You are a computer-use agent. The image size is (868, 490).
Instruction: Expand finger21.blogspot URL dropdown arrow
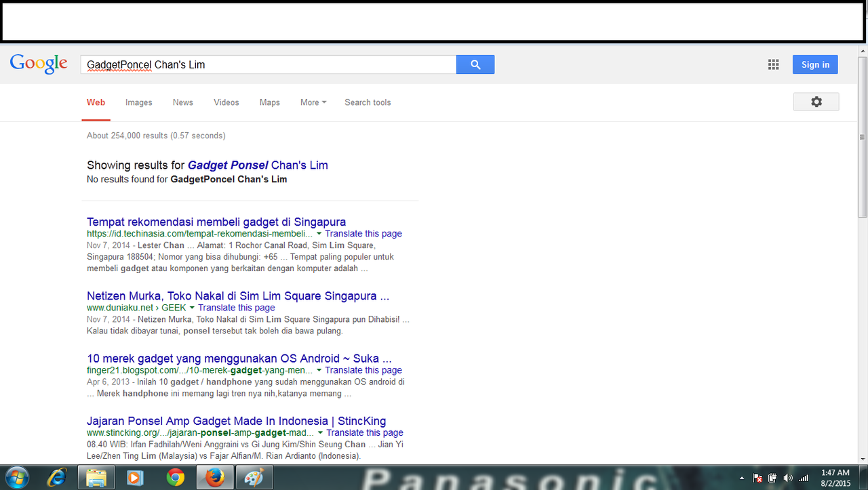(319, 371)
